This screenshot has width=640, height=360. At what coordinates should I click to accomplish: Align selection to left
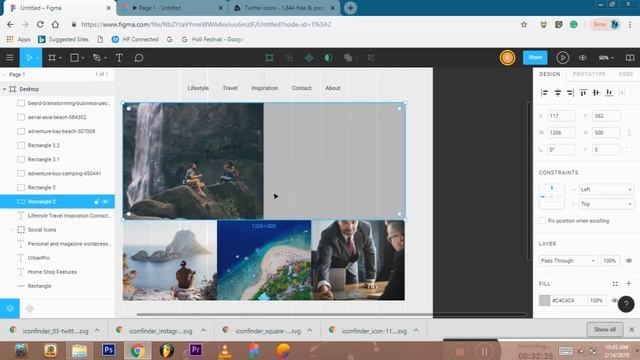pos(544,93)
